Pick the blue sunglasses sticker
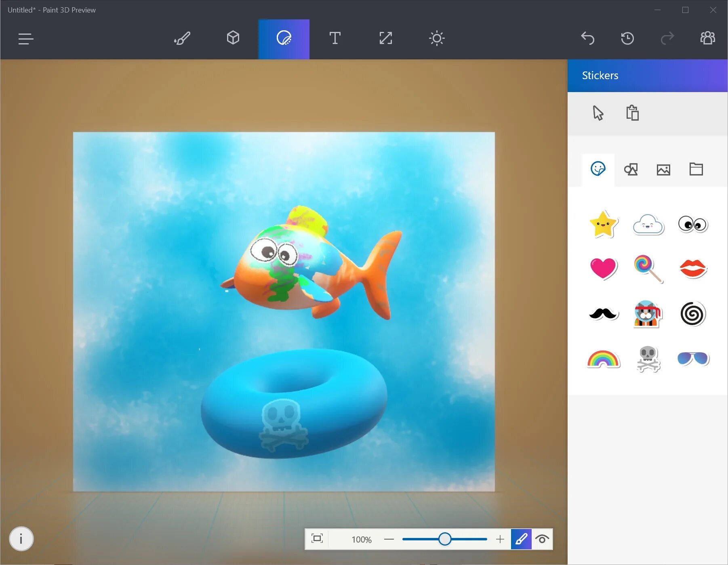This screenshot has height=565, width=728. point(693,359)
